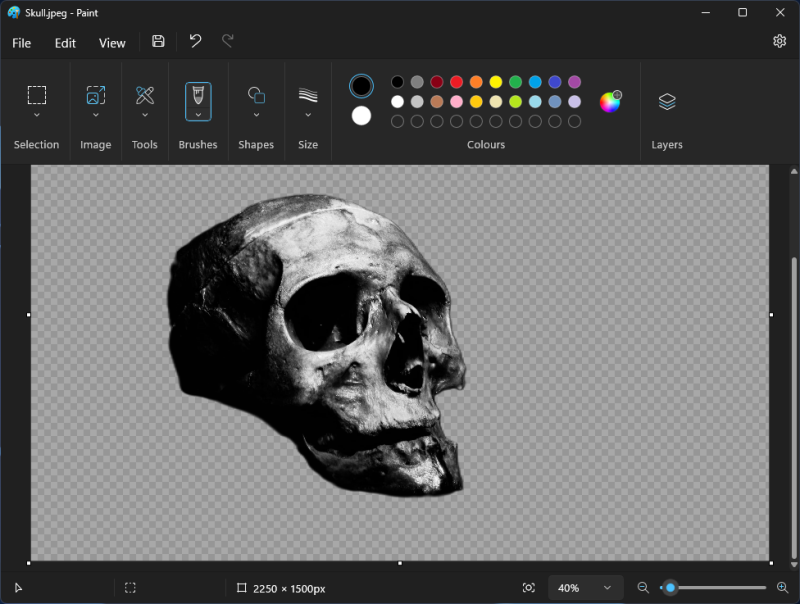Open the File menu

pos(21,43)
